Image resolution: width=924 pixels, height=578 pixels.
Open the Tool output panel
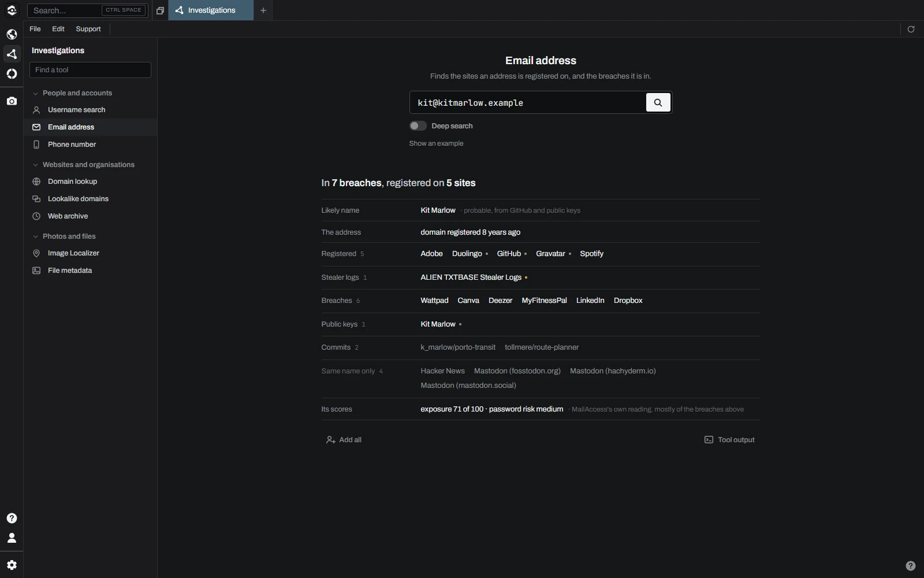pyautogui.click(x=729, y=440)
